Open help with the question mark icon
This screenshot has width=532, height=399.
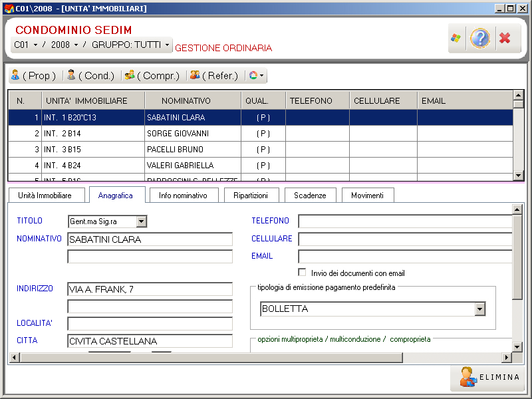tap(480, 38)
